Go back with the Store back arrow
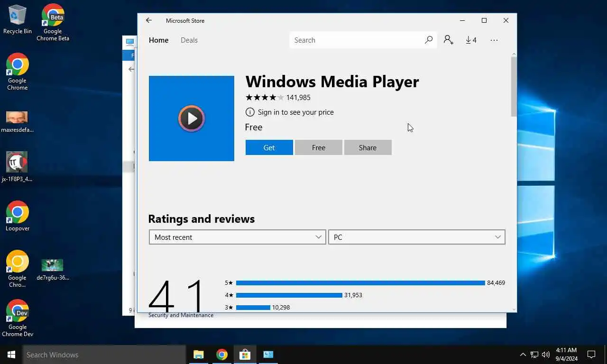 click(149, 20)
